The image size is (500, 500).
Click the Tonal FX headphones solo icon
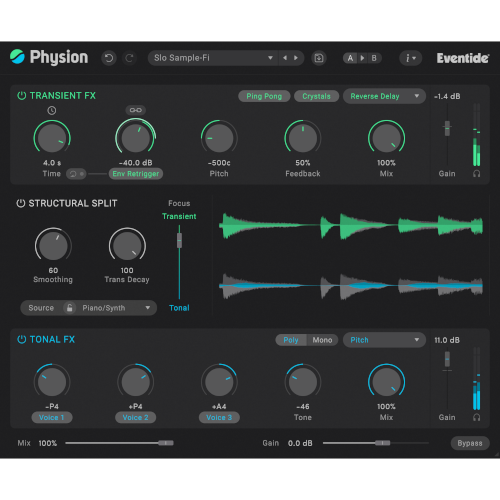tap(477, 417)
